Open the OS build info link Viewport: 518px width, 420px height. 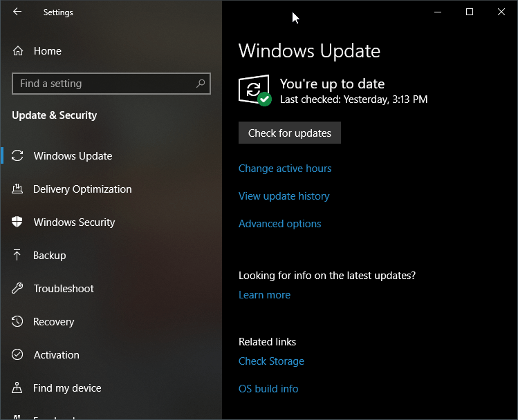[x=268, y=389]
